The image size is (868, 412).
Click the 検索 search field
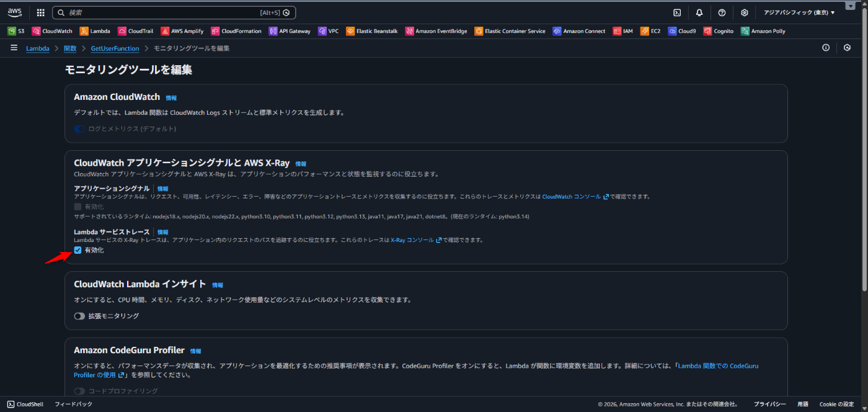(174, 12)
